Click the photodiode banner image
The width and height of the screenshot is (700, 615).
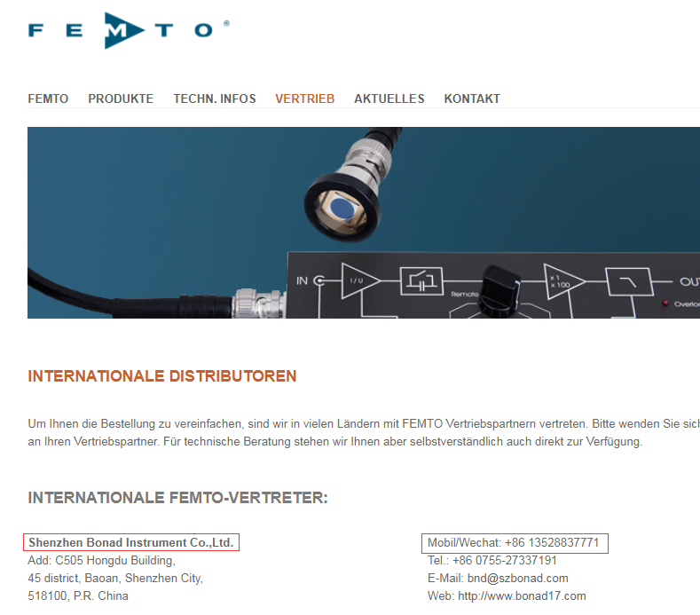click(x=364, y=223)
